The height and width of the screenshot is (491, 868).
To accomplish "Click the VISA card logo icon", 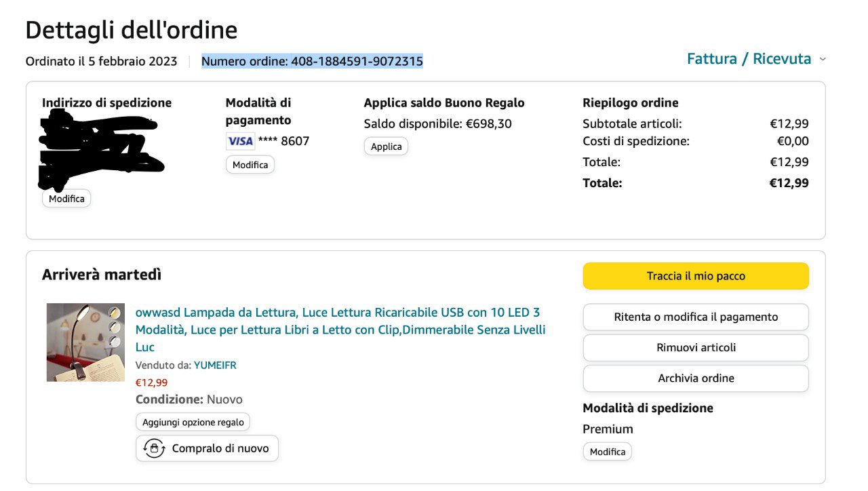I will pyautogui.click(x=240, y=141).
